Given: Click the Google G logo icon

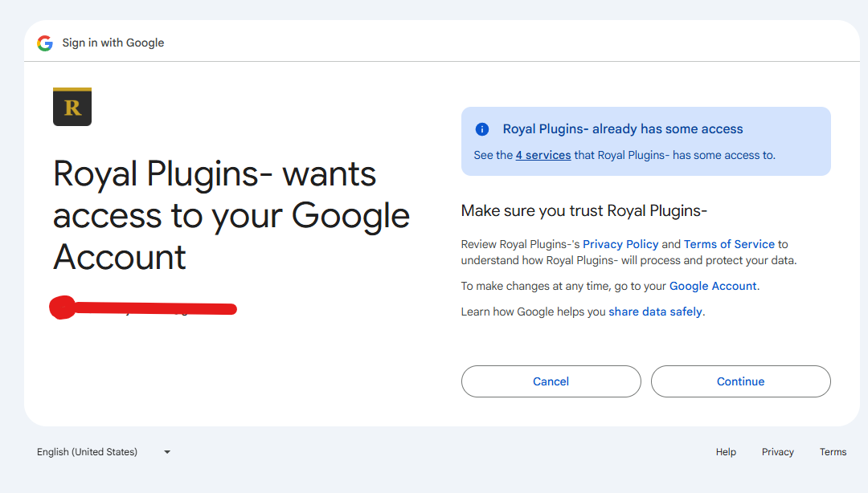Looking at the screenshot, I should coord(45,43).
